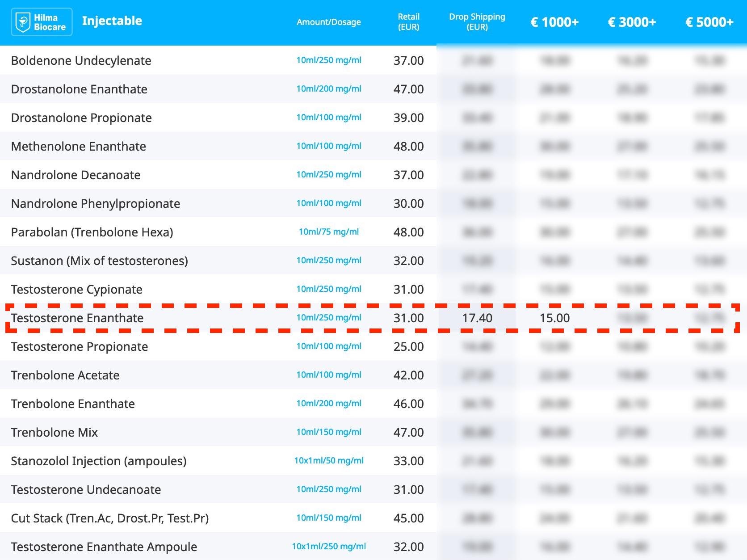Select the Testosterone Enanthate product name
The width and height of the screenshot is (747, 560).
pyautogui.click(x=77, y=318)
